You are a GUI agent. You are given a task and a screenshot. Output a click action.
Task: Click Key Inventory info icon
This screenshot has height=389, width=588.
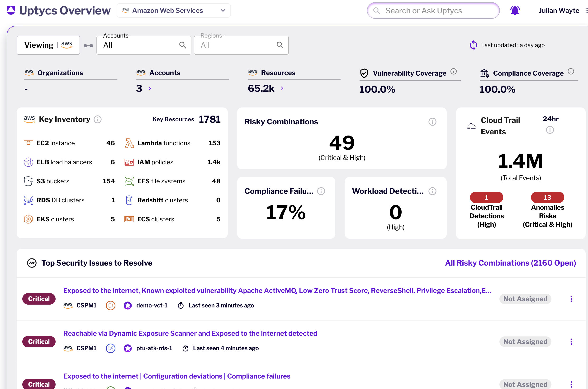pos(98,120)
